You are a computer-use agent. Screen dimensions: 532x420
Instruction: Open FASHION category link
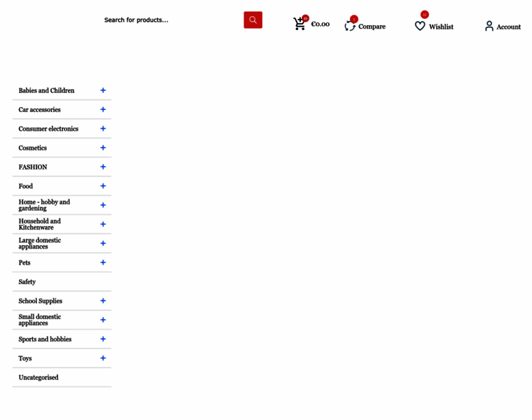(33, 167)
